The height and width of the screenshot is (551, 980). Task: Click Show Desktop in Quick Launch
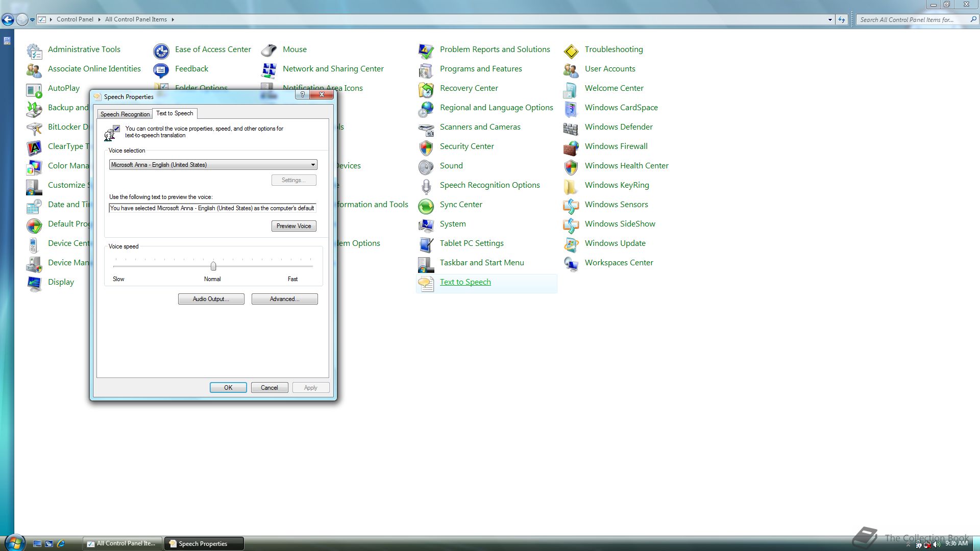click(x=37, y=544)
